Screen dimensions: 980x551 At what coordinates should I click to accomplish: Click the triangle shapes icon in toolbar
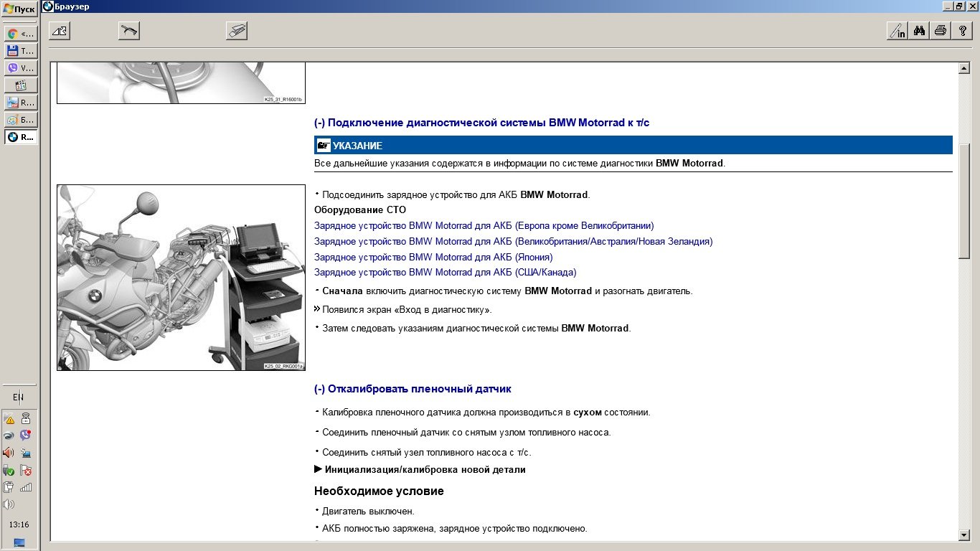[59, 30]
